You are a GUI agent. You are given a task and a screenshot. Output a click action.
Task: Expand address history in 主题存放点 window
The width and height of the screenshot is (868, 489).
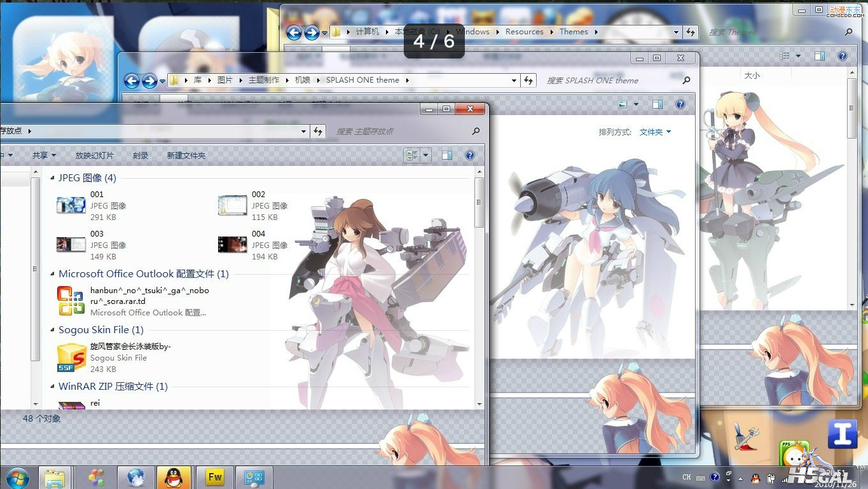point(304,131)
